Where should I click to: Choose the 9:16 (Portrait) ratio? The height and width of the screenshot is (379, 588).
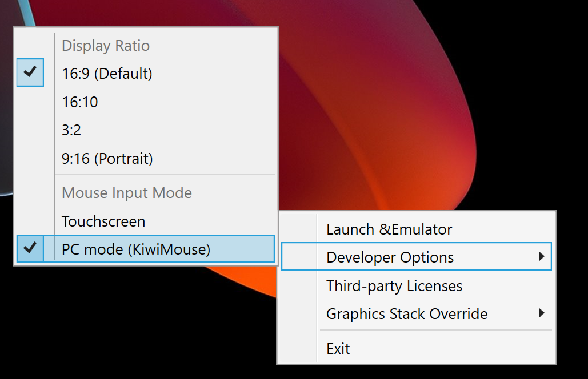(x=107, y=159)
